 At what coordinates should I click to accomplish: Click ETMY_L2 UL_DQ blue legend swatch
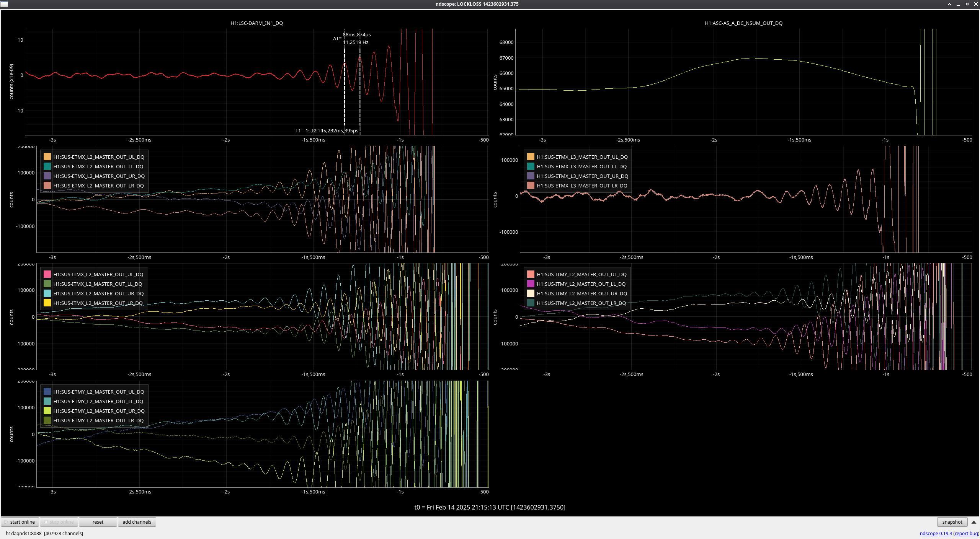pos(47,392)
